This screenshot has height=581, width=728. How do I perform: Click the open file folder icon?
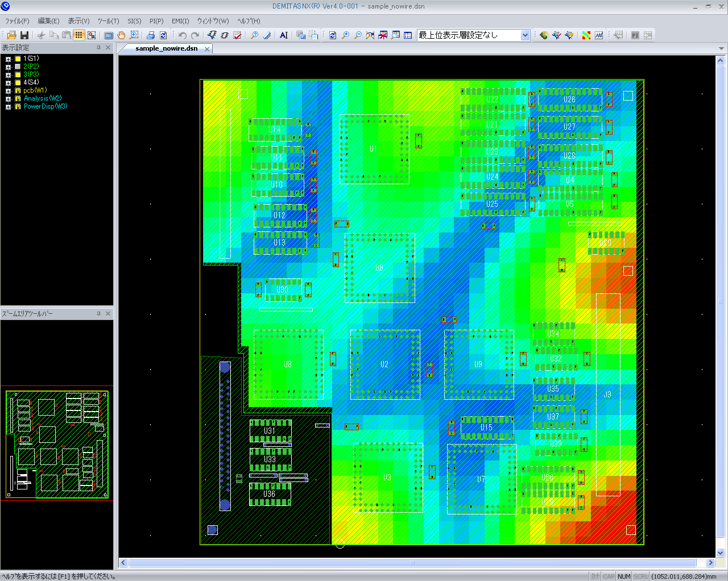click(11, 35)
